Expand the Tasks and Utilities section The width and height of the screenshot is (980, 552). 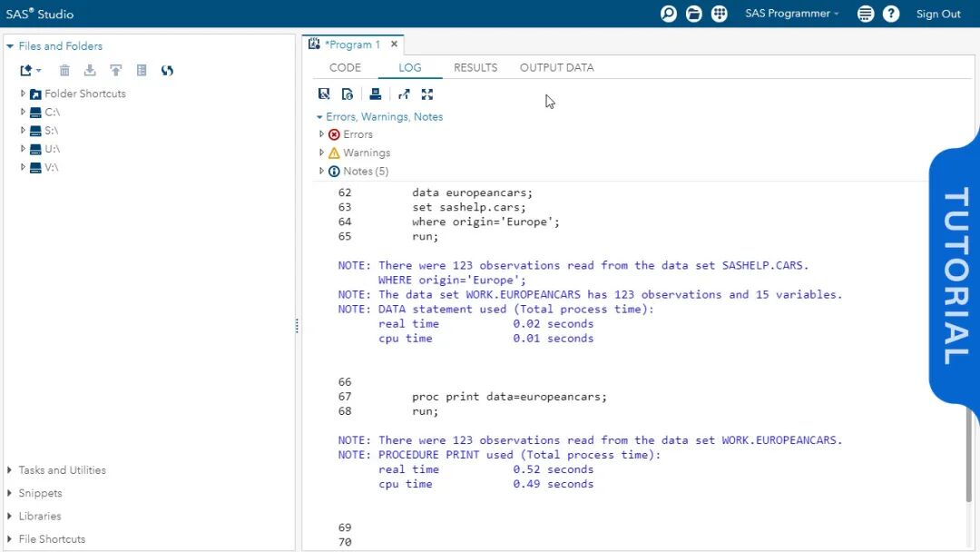click(9, 470)
